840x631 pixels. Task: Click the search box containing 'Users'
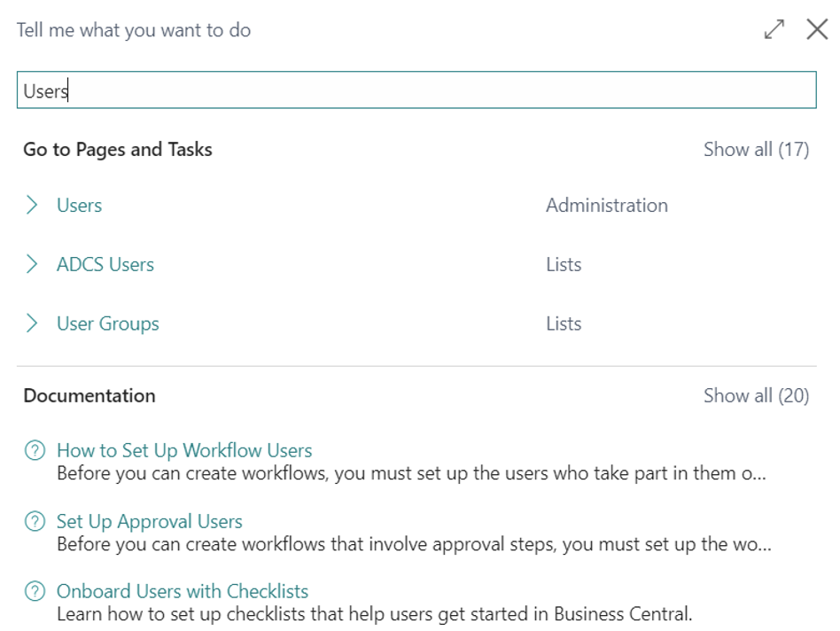click(416, 90)
